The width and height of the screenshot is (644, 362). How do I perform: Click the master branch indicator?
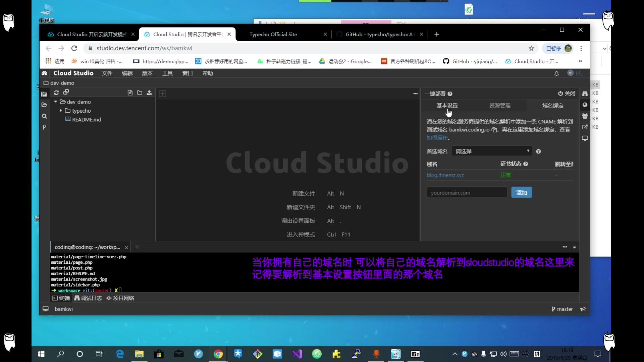pyautogui.click(x=562, y=309)
